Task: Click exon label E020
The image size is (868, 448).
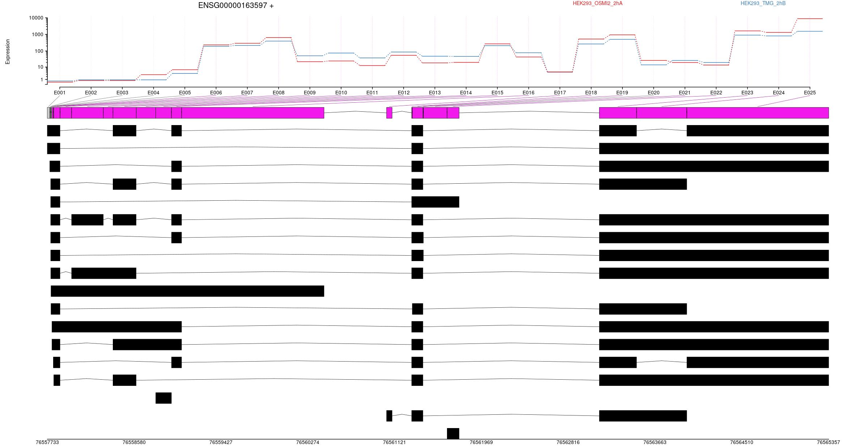Action: [x=654, y=93]
